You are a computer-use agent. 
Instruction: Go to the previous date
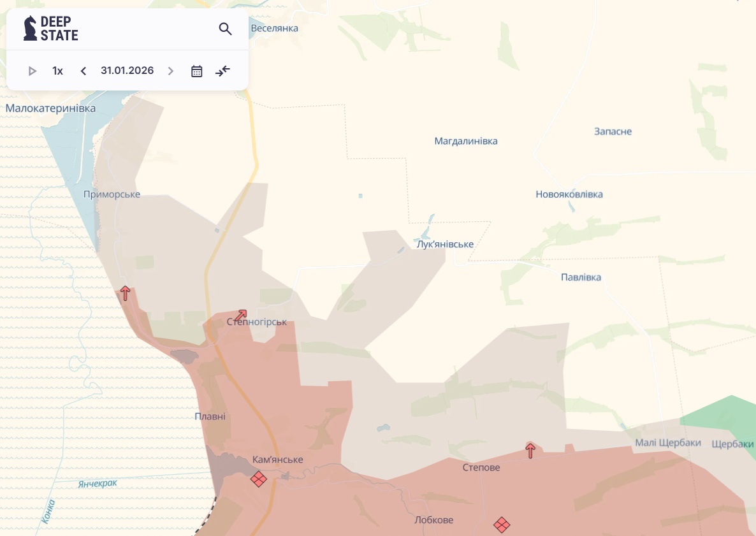[84, 71]
